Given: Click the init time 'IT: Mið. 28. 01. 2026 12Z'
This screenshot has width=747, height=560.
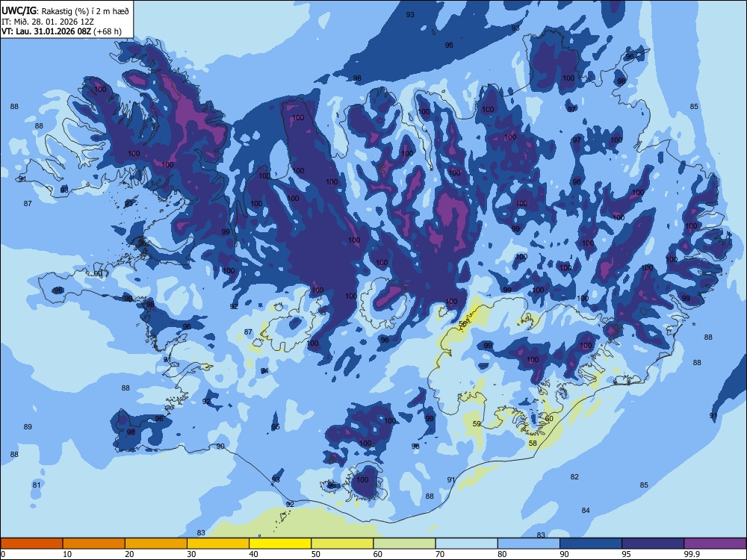Looking at the screenshot, I should click(x=48, y=22).
